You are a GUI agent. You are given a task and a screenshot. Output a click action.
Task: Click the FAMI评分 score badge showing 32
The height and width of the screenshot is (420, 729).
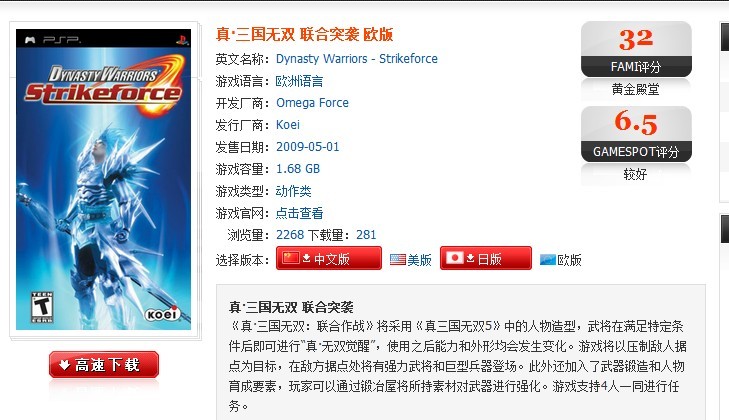coord(636,49)
